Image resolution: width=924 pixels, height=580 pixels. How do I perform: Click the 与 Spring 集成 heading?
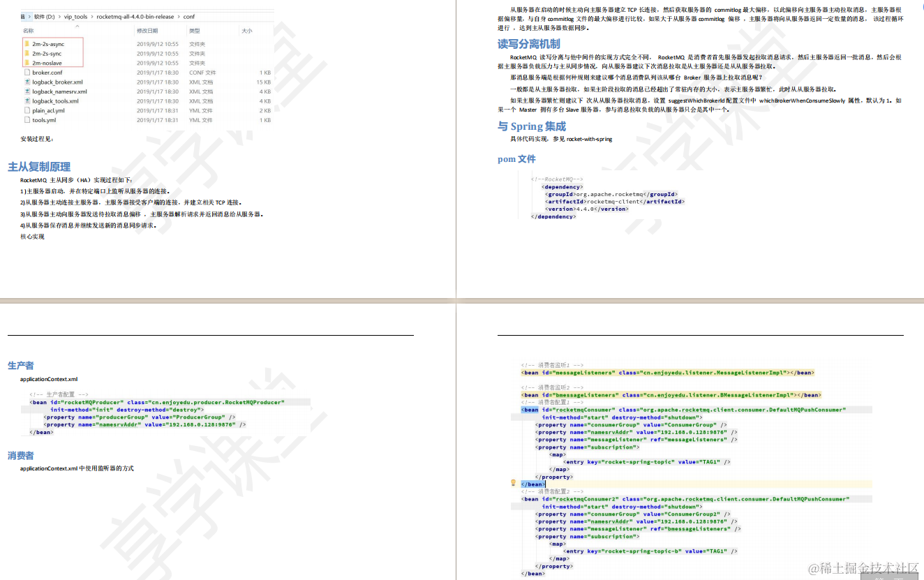[x=532, y=126]
